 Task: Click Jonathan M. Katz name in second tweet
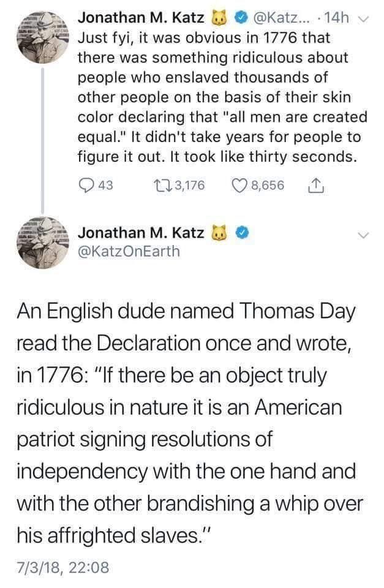[x=141, y=233]
